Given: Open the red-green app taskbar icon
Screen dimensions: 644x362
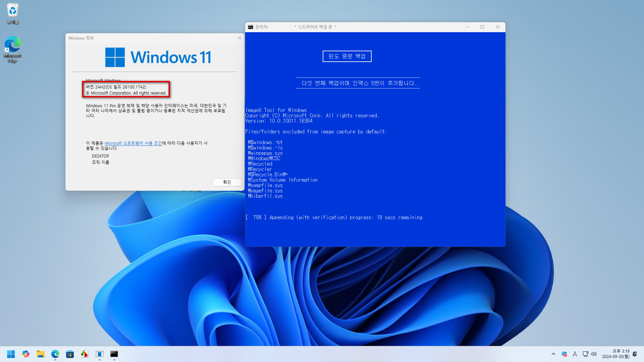Looking at the screenshot, I should pyautogui.click(x=85, y=354).
